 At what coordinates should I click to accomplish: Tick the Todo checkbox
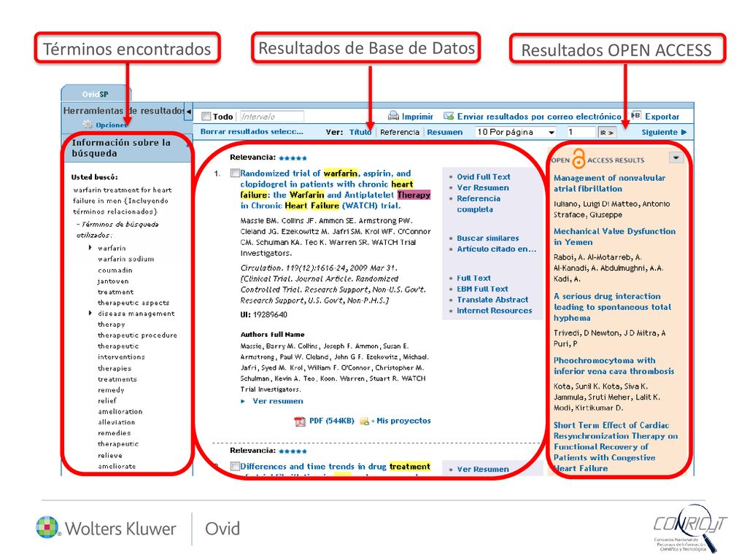coord(206,116)
